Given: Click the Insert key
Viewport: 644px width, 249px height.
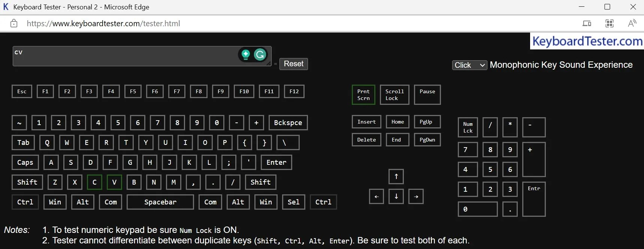Looking at the screenshot, I should coord(366,122).
